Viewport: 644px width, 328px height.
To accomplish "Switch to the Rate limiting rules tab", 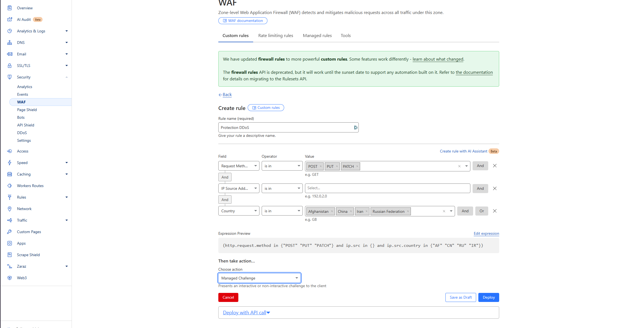I will point(275,36).
